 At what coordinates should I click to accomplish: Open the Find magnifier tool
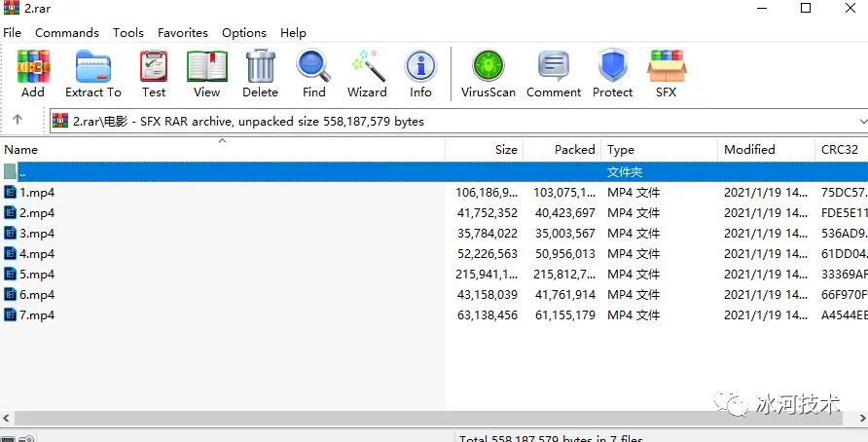(x=313, y=67)
